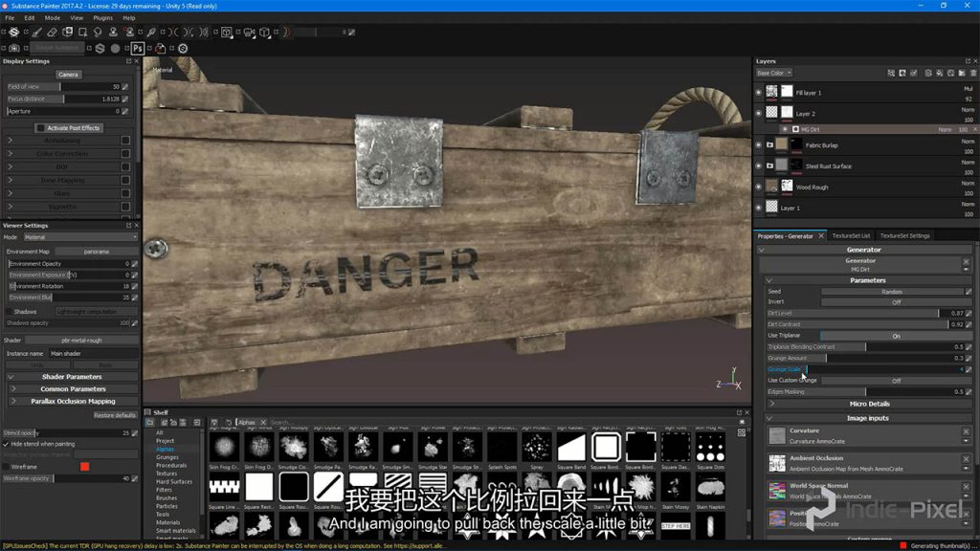
Task: Toggle shelf grid view icon
Action: 742,432
